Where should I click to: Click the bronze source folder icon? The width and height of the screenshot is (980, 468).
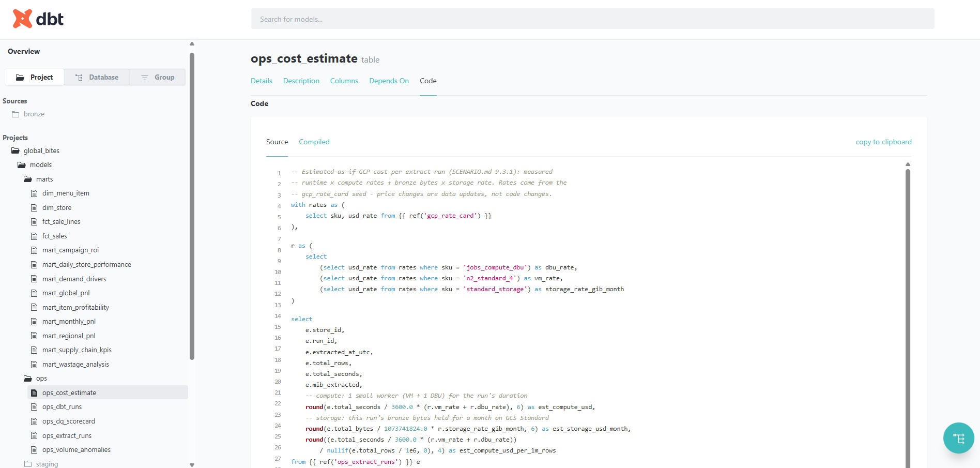[16, 114]
